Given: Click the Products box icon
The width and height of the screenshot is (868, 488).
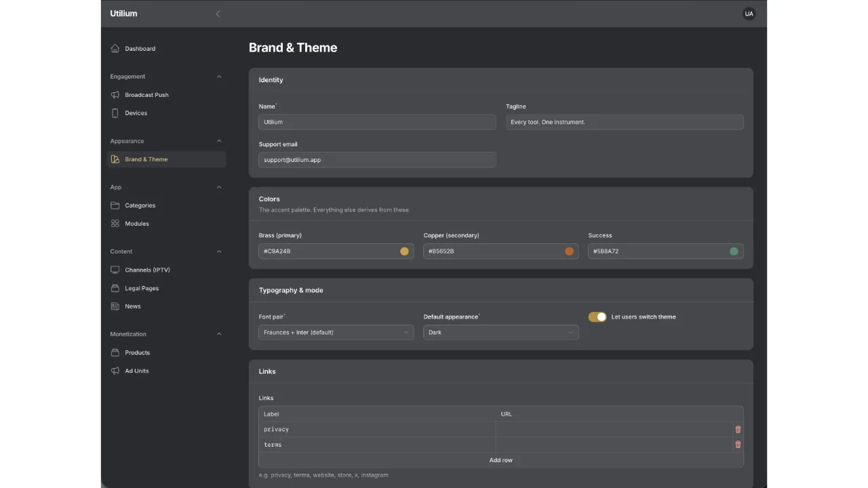Looking at the screenshot, I should coord(115,352).
